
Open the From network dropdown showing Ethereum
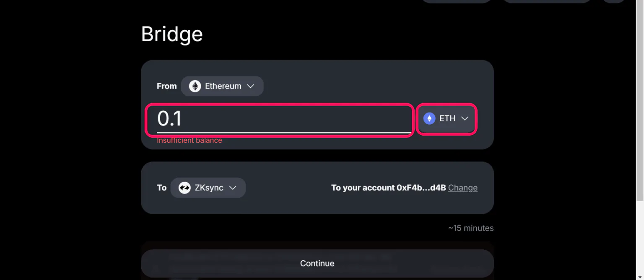[x=222, y=86]
